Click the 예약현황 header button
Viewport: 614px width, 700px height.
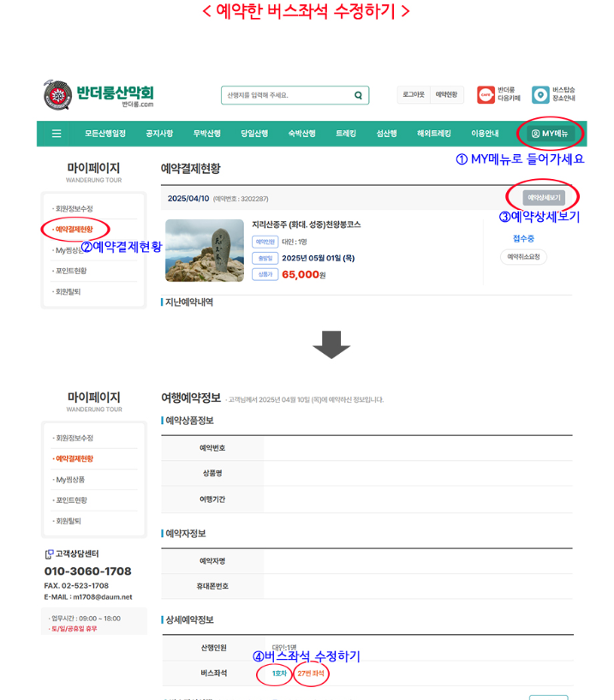click(x=446, y=94)
